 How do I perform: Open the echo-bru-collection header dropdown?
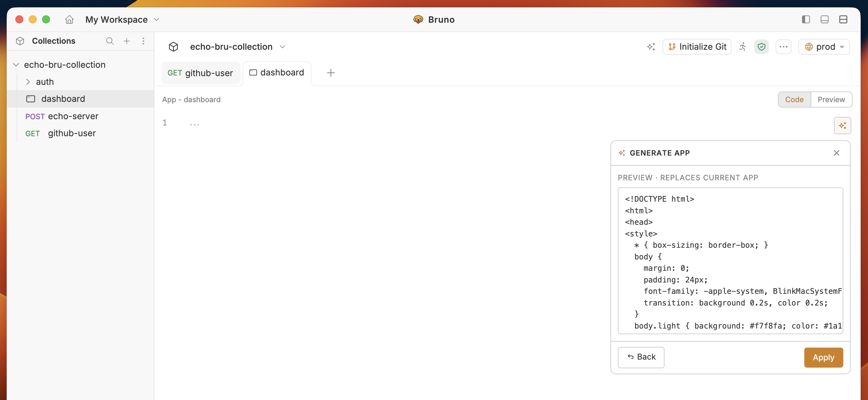tap(282, 47)
